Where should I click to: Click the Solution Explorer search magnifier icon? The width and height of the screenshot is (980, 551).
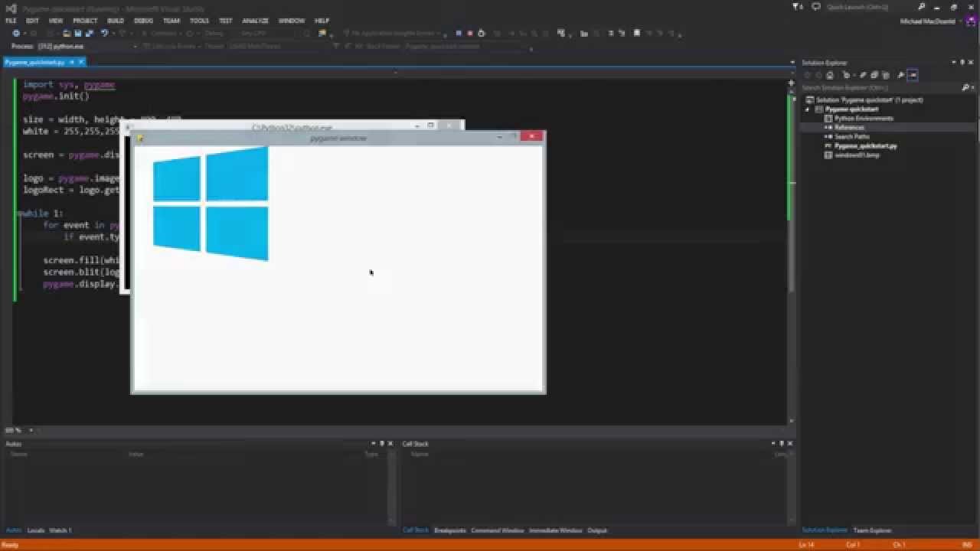pos(965,88)
